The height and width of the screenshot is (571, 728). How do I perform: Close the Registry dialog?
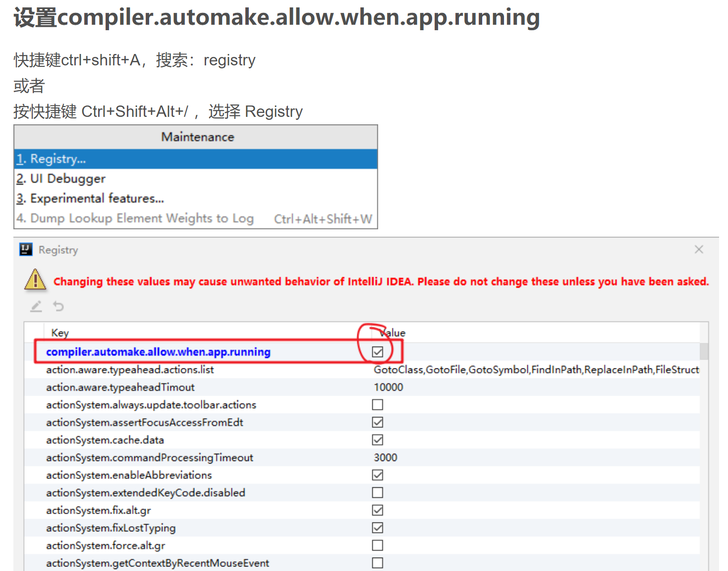click(x=699, y=250)
